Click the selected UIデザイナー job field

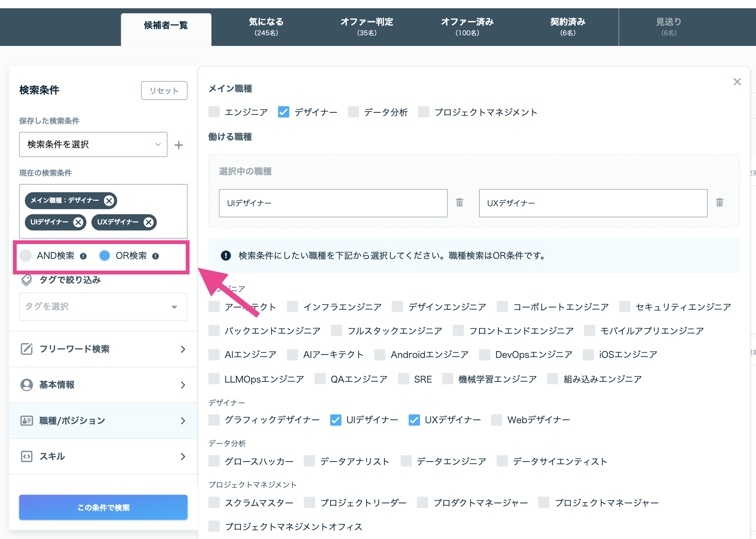(333, 203)
